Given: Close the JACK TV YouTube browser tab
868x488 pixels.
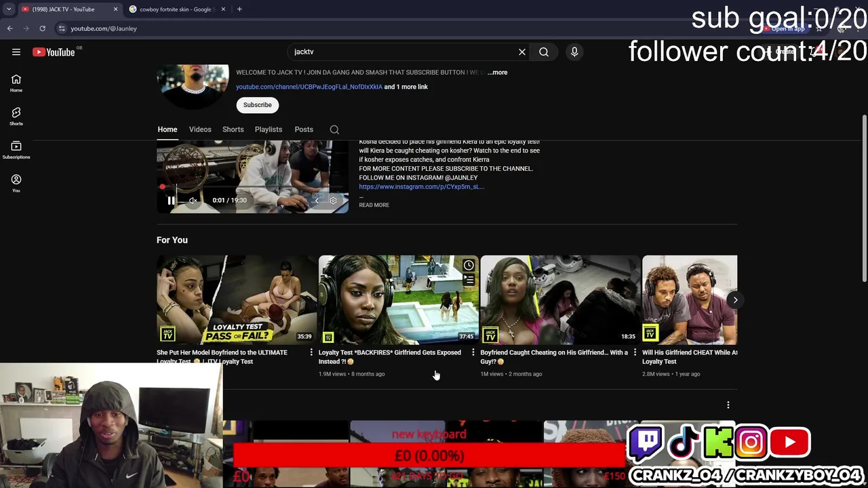Looking at the screenshot, I should click(x=115, y=9).
